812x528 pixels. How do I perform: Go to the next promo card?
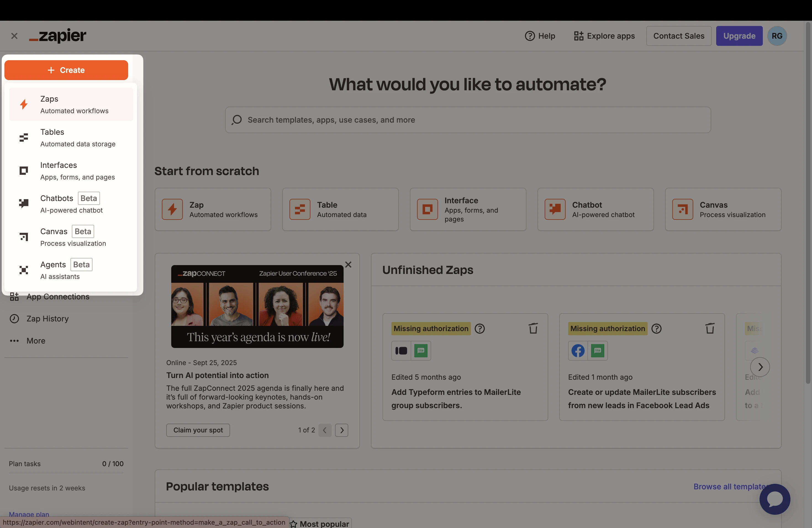click(342, 430)
